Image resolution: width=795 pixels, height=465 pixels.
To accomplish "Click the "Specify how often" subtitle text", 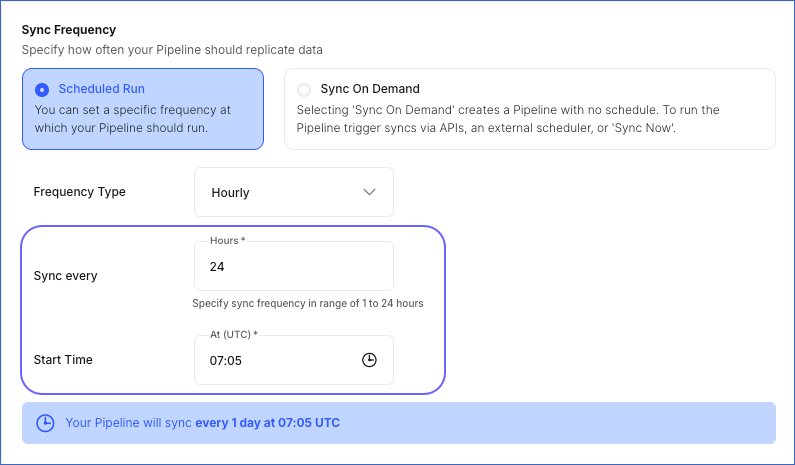I will [x=172, y=49].
